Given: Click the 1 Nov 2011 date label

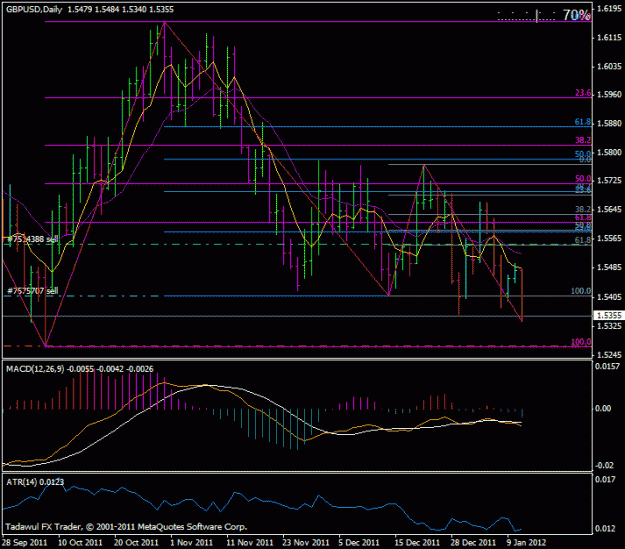Looking at the screenshot, I should (192, 543).
